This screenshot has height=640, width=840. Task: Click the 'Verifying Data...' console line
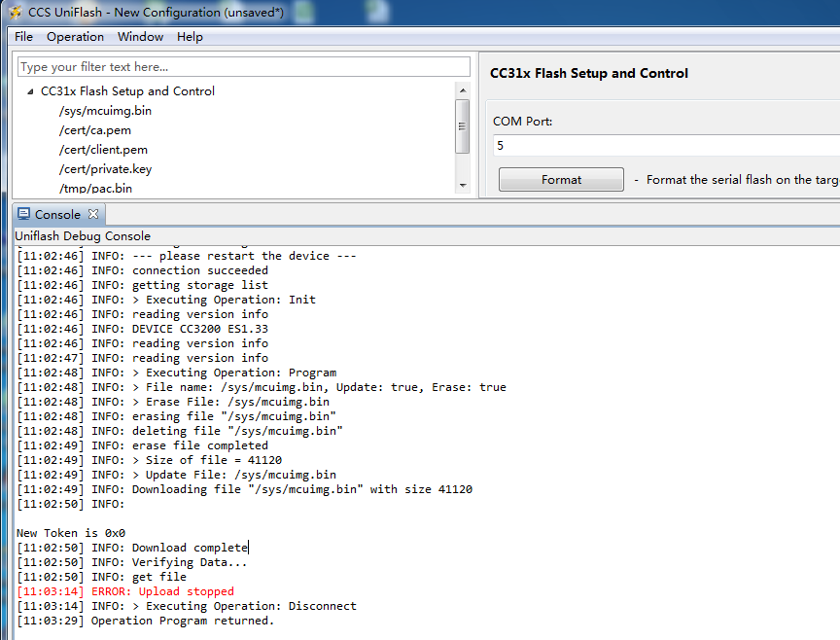click(x=132, y=562)
